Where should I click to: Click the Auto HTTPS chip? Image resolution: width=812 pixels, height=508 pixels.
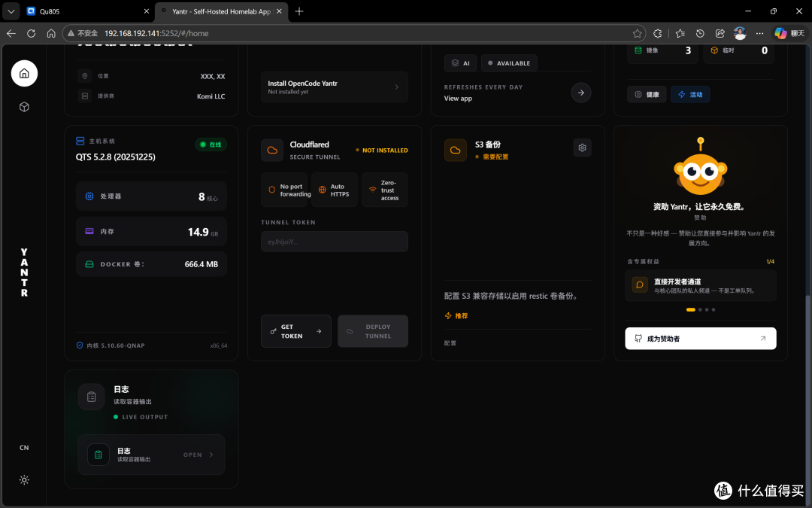335,190
